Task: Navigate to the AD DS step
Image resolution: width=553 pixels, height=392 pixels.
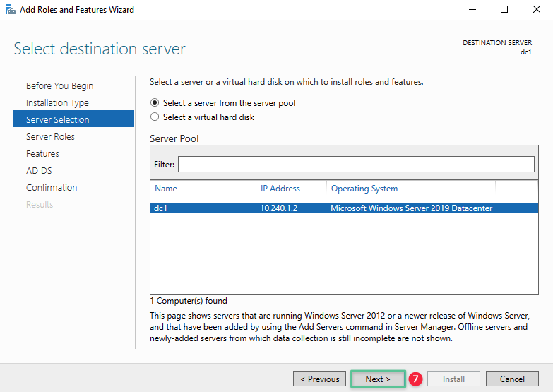Action: click(x=39, y=171)
